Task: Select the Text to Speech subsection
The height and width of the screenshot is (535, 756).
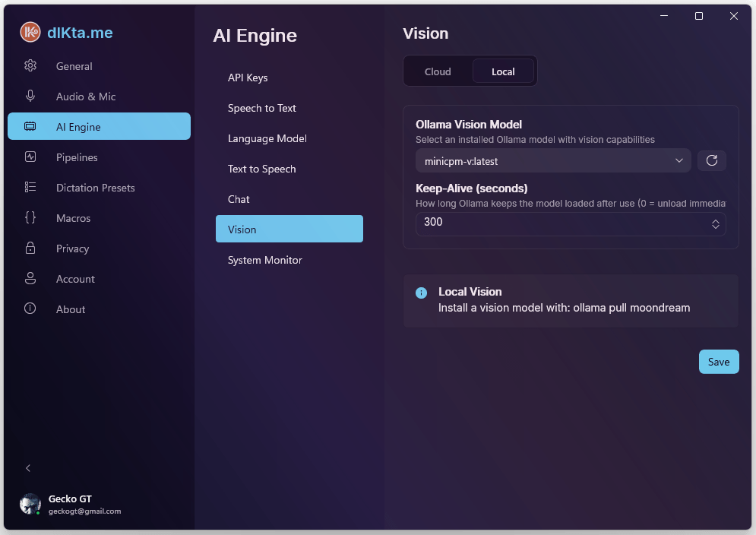Action: click(289, 169)
